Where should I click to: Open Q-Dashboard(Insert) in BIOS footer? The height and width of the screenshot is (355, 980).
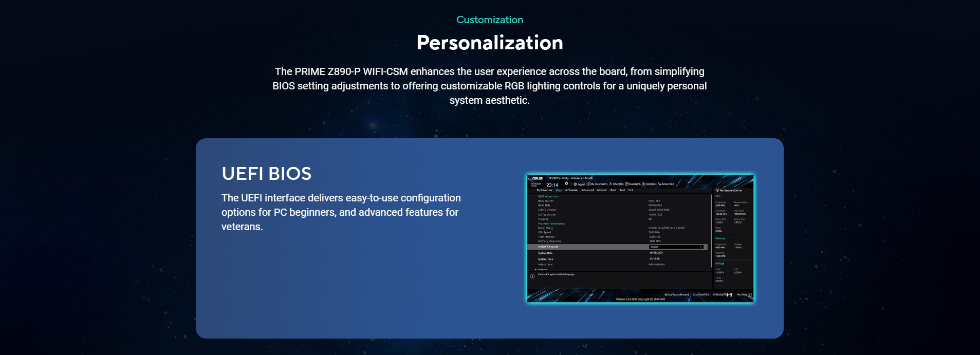(x=677, y=295)
